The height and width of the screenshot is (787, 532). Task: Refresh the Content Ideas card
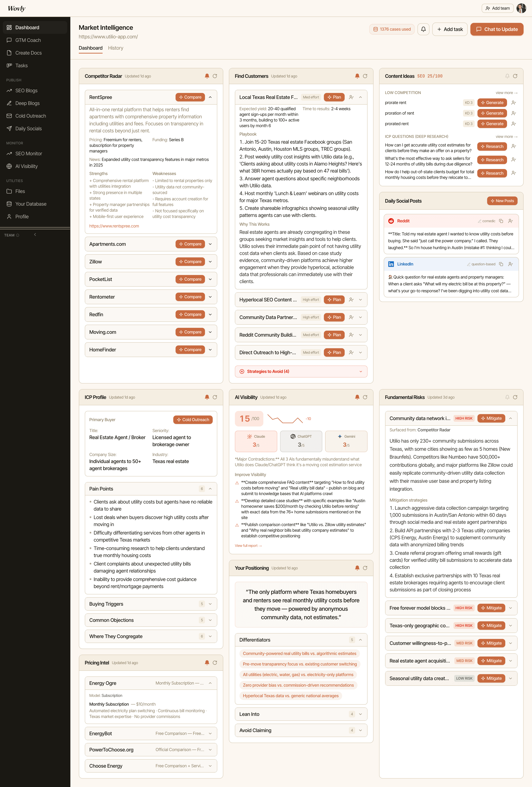(x=515, y=76)
